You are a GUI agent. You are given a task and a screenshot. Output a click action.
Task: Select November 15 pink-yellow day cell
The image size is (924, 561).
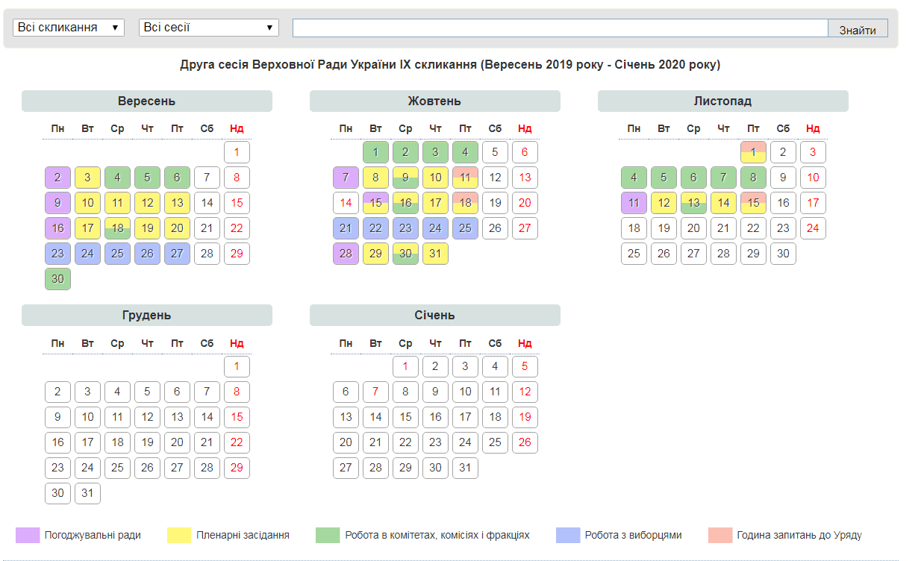[753, 203]
